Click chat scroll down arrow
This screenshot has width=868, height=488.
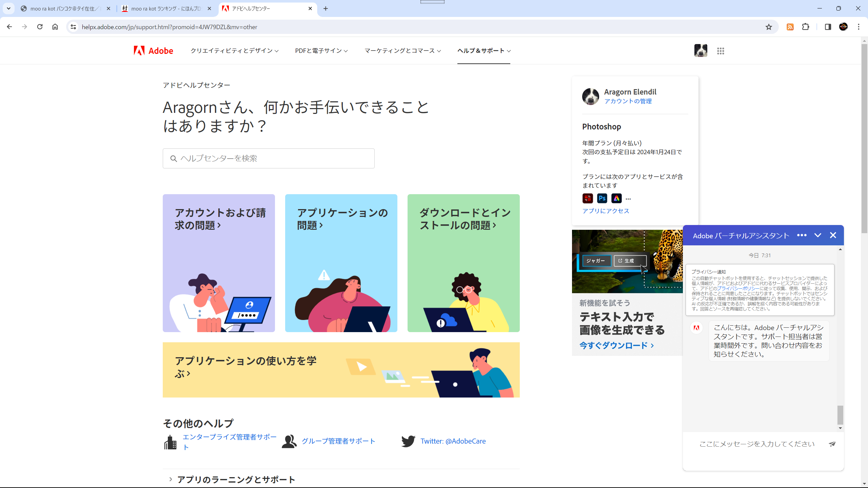pyautogui.click(x=840, y=428)
